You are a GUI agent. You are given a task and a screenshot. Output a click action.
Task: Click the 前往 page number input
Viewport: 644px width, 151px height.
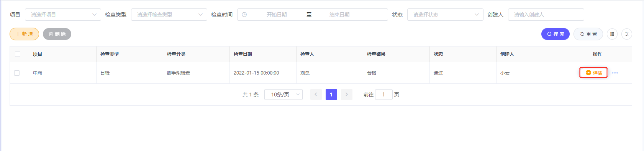384,95
